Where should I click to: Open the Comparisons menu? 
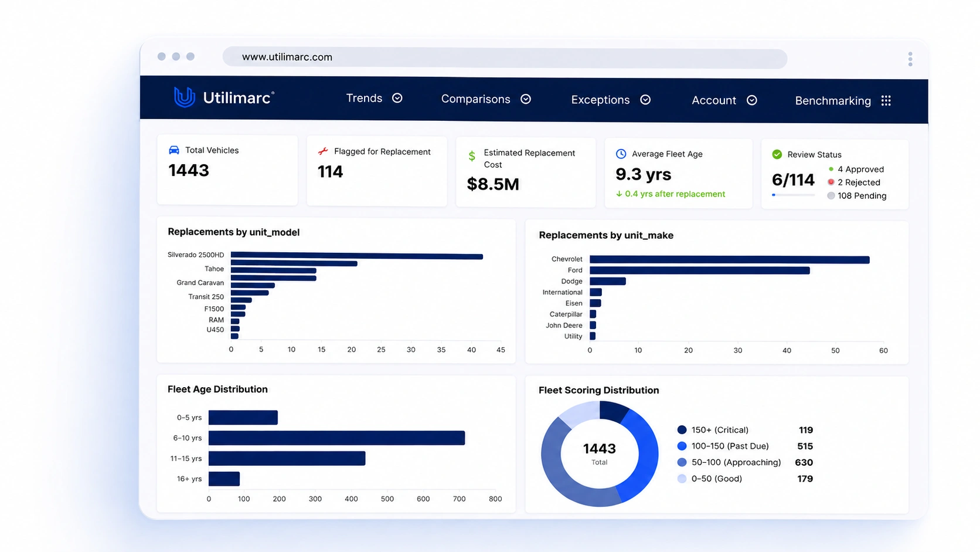[475, 99]
